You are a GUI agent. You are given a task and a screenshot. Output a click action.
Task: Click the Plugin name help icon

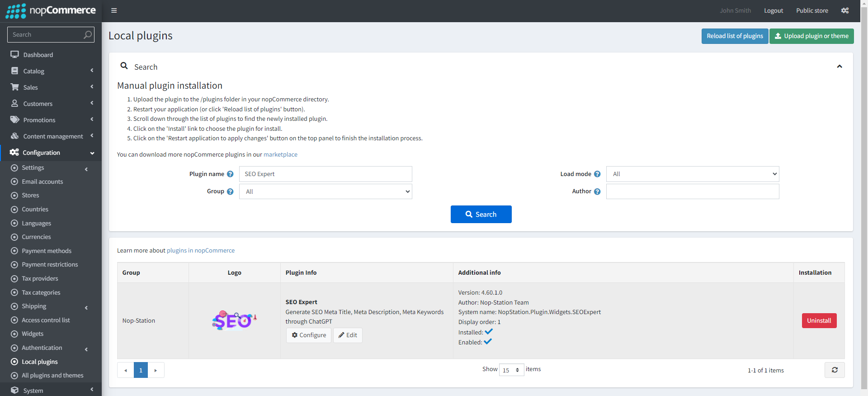point(230,174)
